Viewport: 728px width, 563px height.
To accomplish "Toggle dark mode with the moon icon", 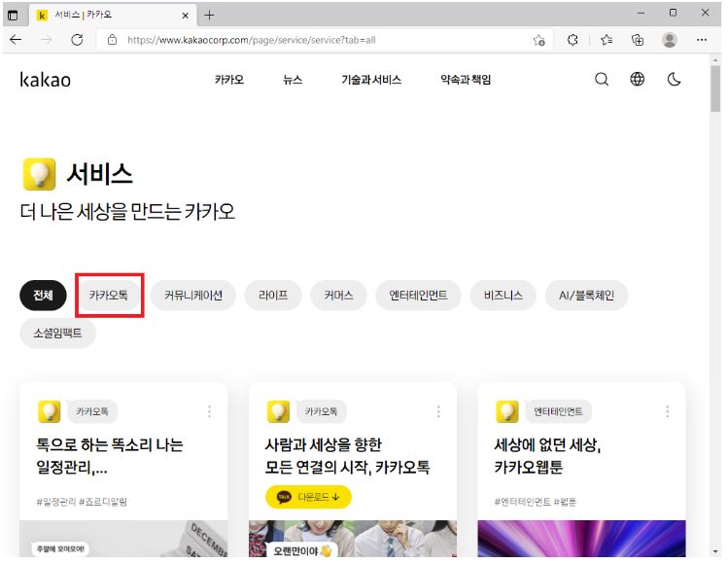I will [x=674, y=80].
